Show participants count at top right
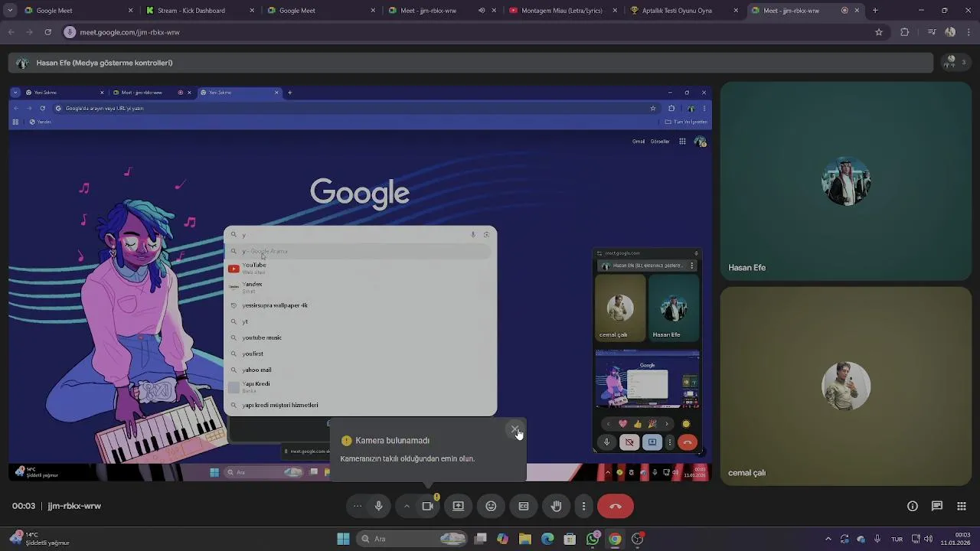The image size is (980, 551). coord(954,63)
